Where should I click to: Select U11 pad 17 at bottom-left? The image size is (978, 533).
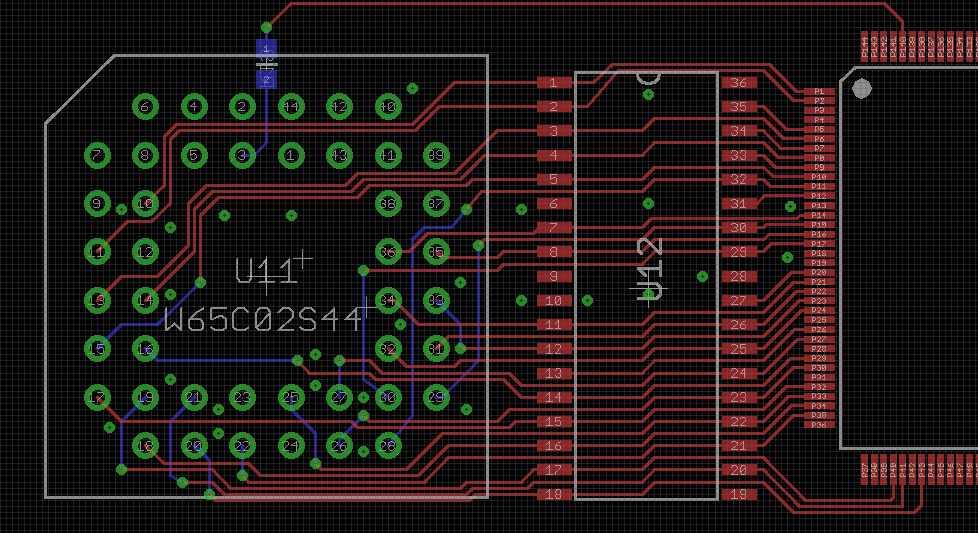[97, 397]
